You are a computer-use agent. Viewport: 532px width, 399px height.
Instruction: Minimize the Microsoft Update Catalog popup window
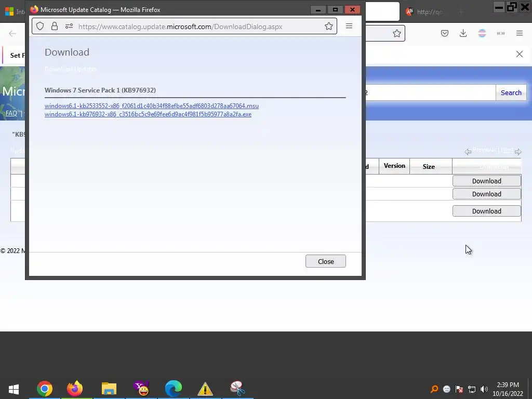point(318,10)
